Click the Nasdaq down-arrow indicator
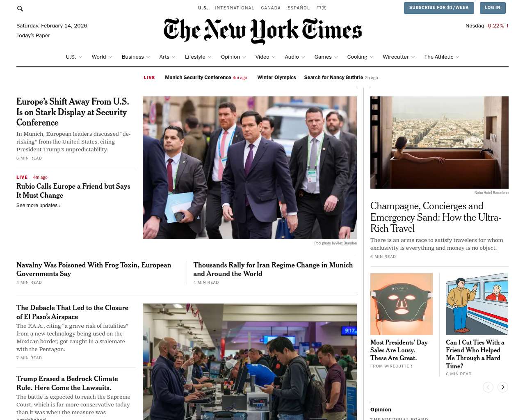This screenshot has height=420, width=525. click(507, 25)
